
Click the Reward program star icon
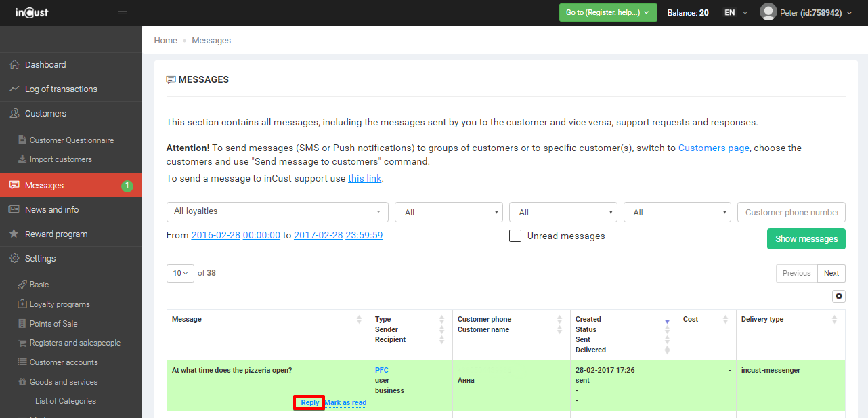(x=14, y=234)
